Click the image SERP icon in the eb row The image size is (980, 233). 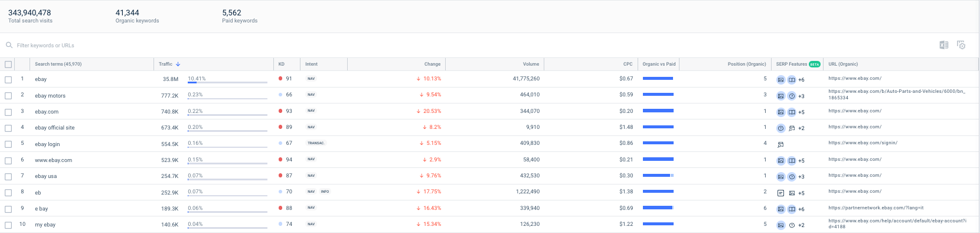(792, 193)
